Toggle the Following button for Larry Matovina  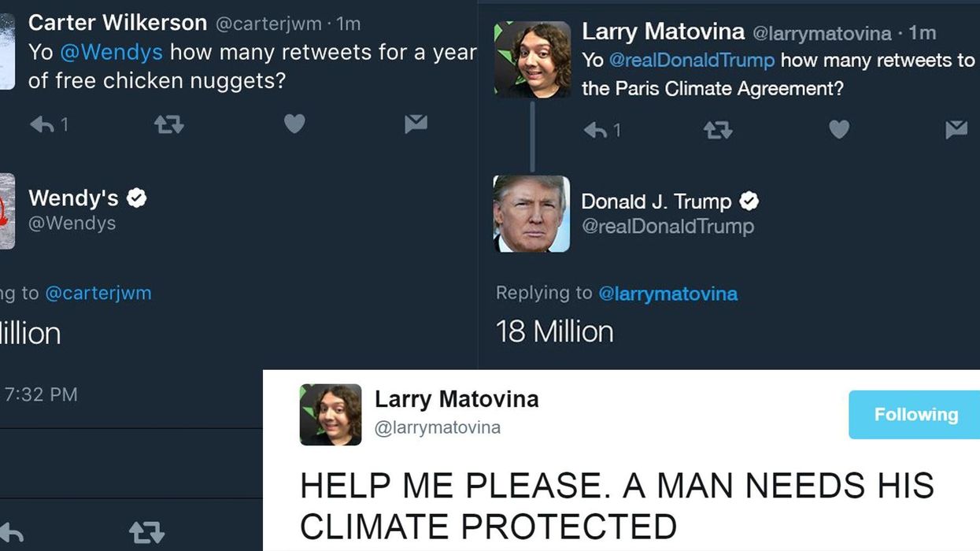click(x=915, y=415)
